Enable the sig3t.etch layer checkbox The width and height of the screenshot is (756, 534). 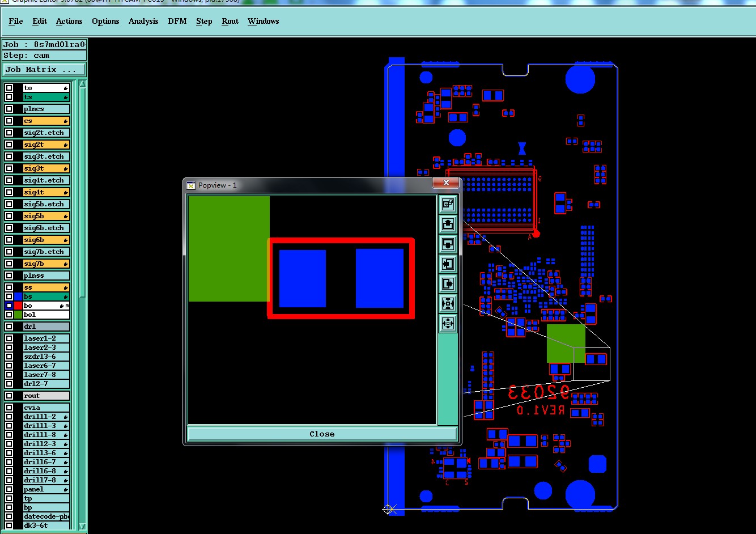click(x=9, y=156)
